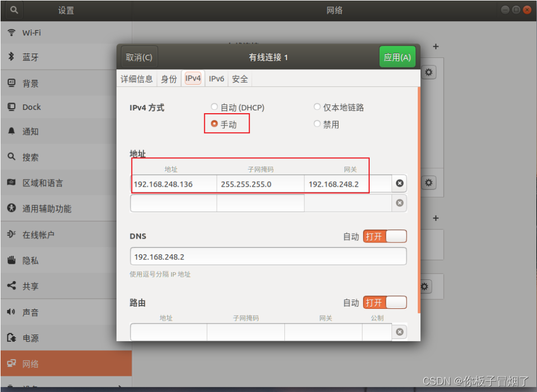Go to 通知 notifications settings
Screen dimensions: 537x392
point(66,132)
